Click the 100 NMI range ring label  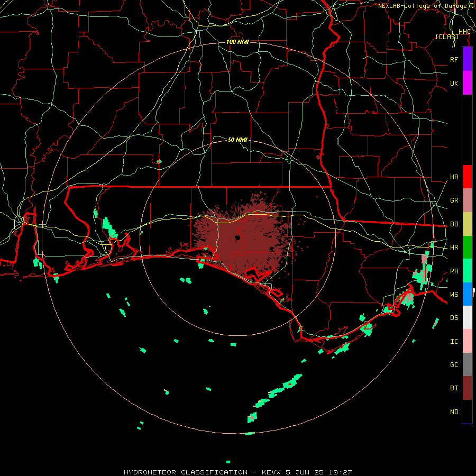pos(237,42)
